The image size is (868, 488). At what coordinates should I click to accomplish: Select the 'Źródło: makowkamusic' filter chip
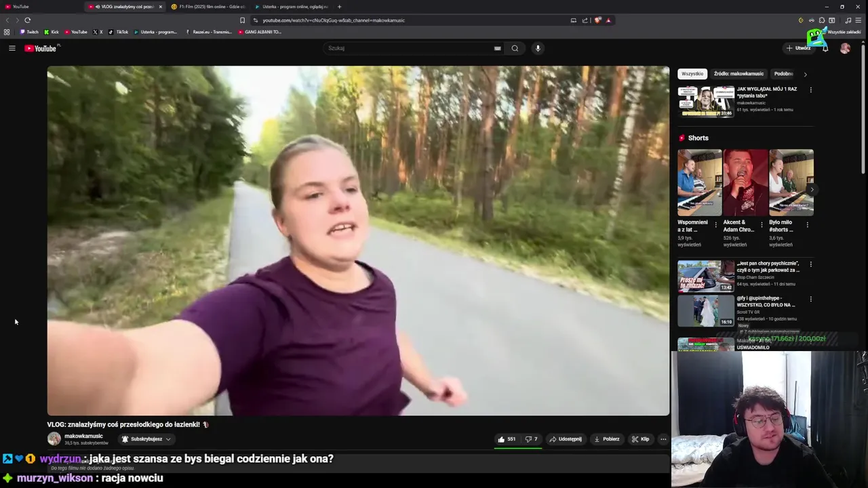(x=738, y=74)
